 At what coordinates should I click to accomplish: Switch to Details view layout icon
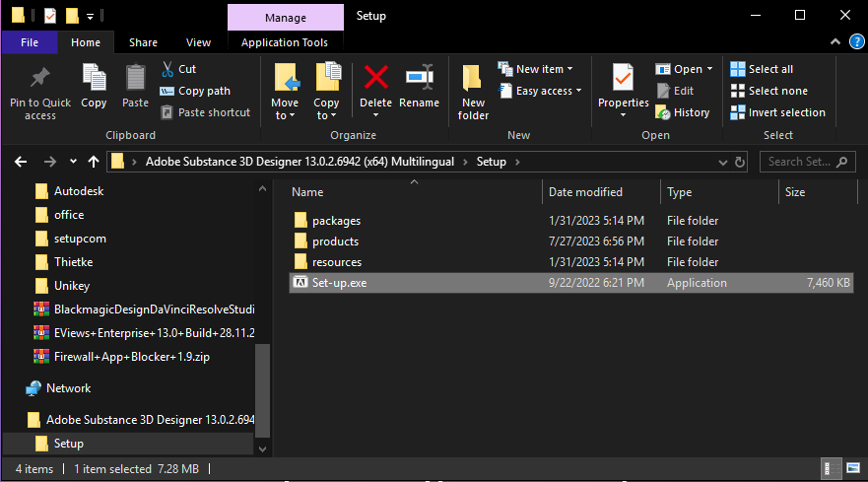(x=830, y=469)
